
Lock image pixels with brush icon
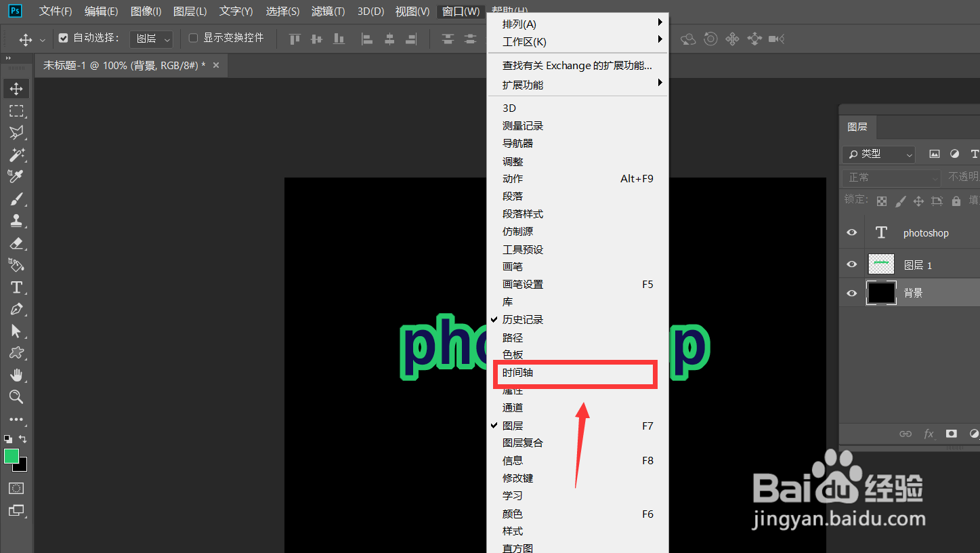(900, 201)
